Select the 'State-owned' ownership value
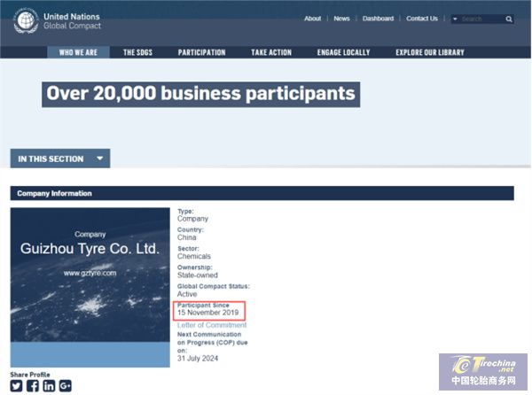Image resolution: width=532 pixels, height=395 pixels. coord(198,275)
